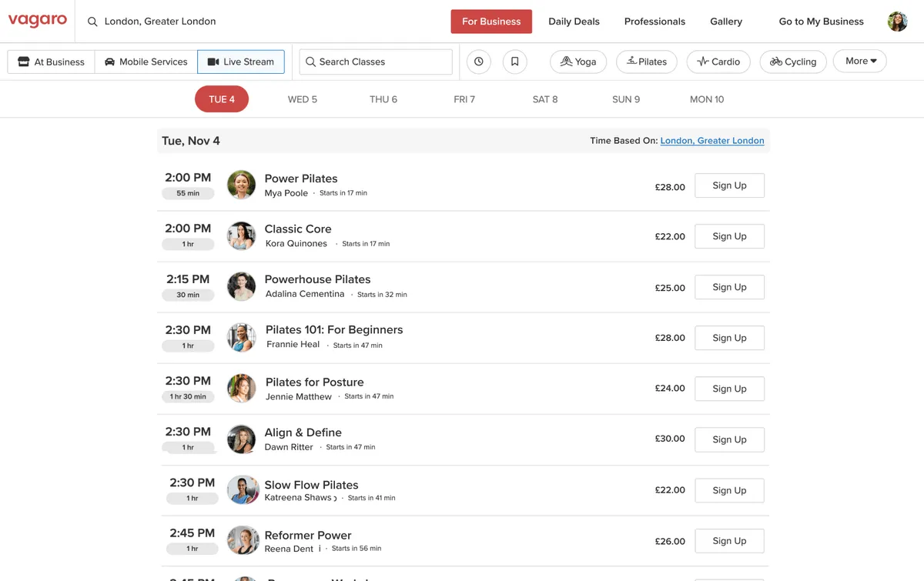The image size is (924, 581).
Task: Switch to Mobile Services option
Action: (x=146, y=62)
